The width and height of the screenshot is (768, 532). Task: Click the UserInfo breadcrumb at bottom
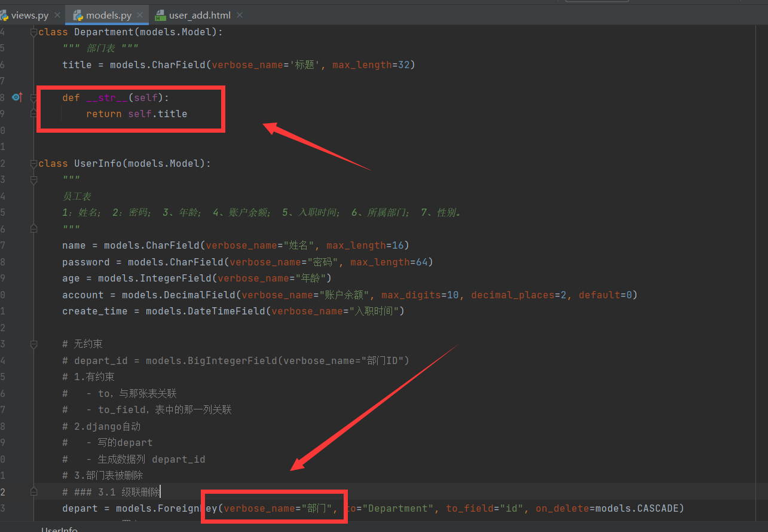point(59,528)
